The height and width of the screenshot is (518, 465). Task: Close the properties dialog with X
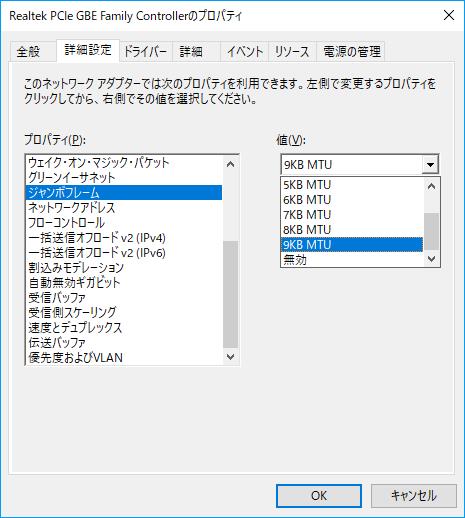449,15
